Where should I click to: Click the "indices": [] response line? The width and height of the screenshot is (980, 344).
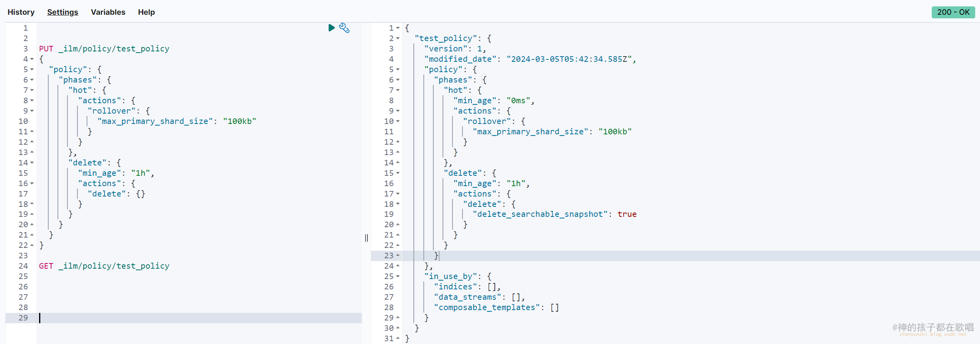pyautogui.click(x=467, y=287)
